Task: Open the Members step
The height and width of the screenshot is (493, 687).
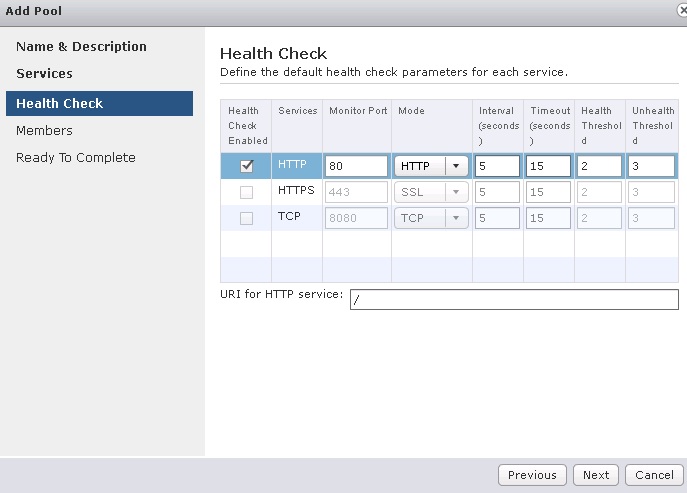Action: [44, 130]
